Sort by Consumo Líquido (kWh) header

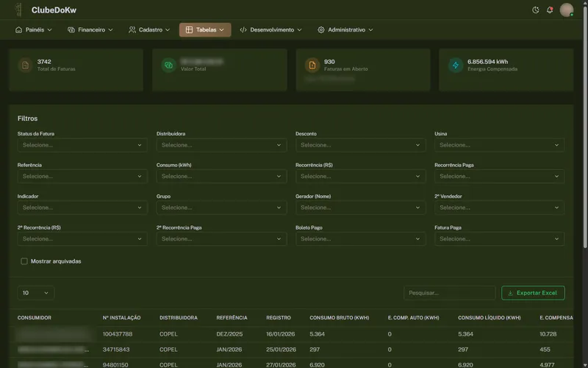tap(490, 318)
